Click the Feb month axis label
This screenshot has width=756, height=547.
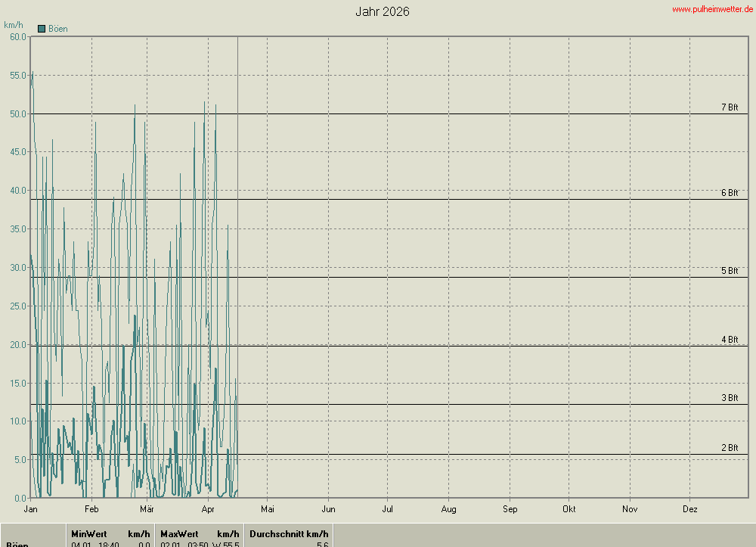click(91, 509)
